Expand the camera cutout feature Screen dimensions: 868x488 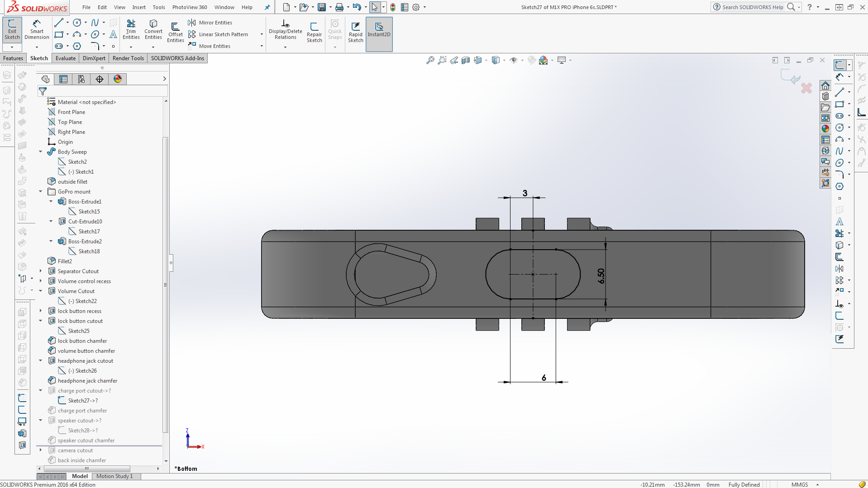click(x=41, y=450)
